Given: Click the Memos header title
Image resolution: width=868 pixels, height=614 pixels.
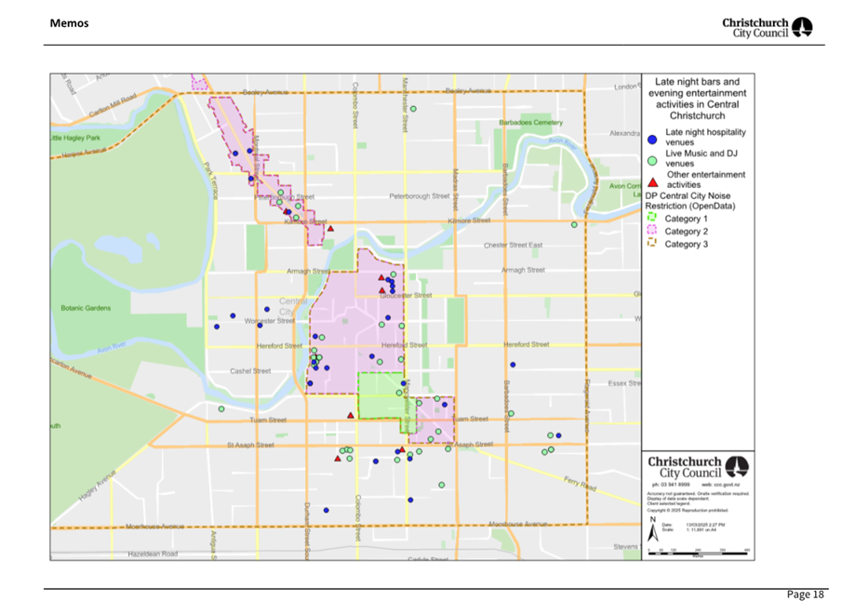Looking at the screenshot, I should coord(70,23).
